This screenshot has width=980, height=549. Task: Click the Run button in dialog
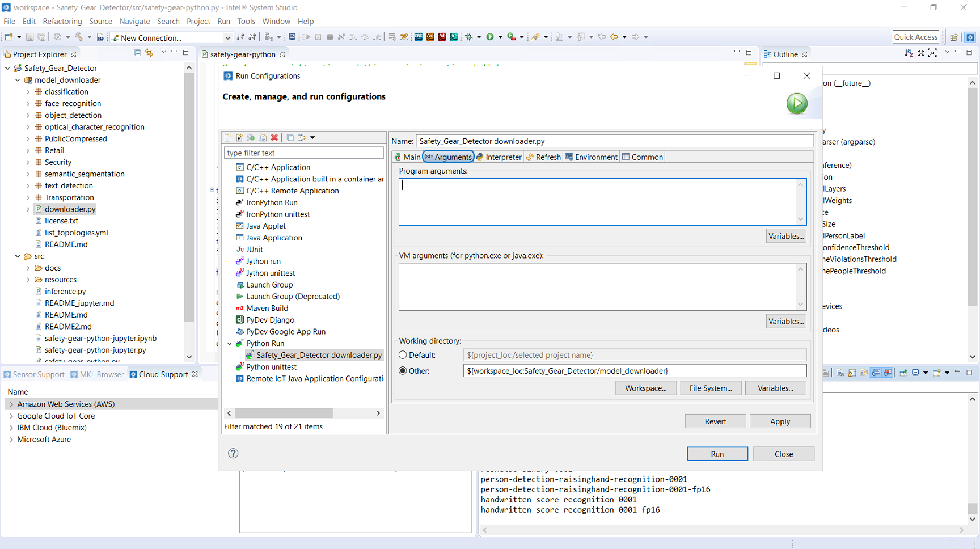717,454
